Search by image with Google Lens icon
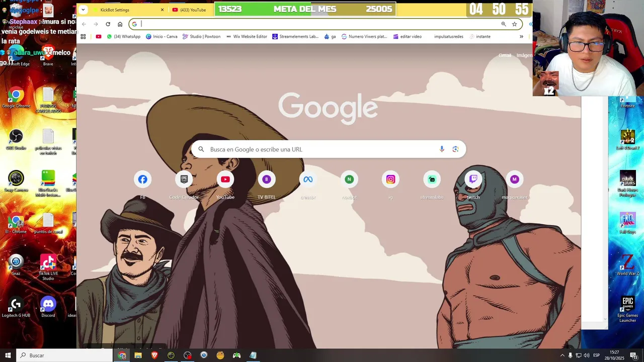The image size is (644, 362). (x=455, y=149)
